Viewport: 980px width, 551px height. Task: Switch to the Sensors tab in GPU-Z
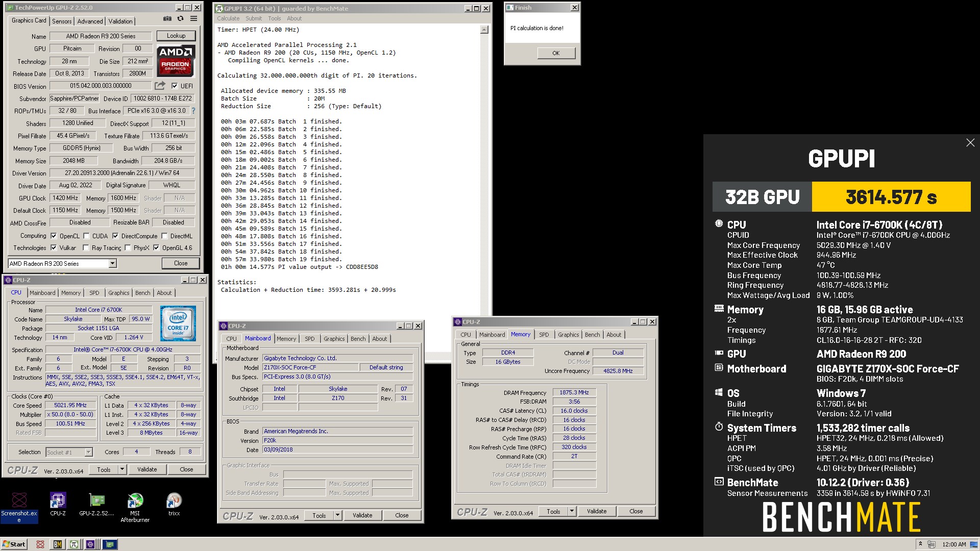point(62,21)
